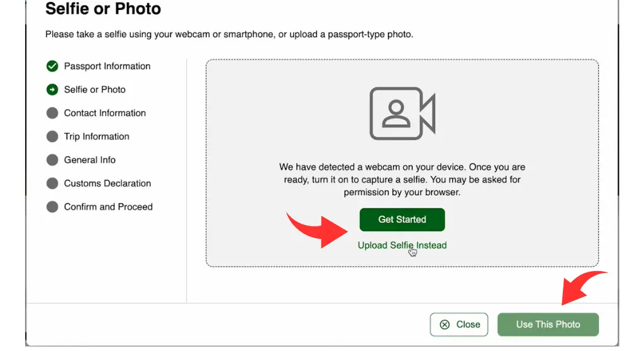The image size is (644, 351).
Task: Dismiss the dialog with the Close button
Action: 458,325
